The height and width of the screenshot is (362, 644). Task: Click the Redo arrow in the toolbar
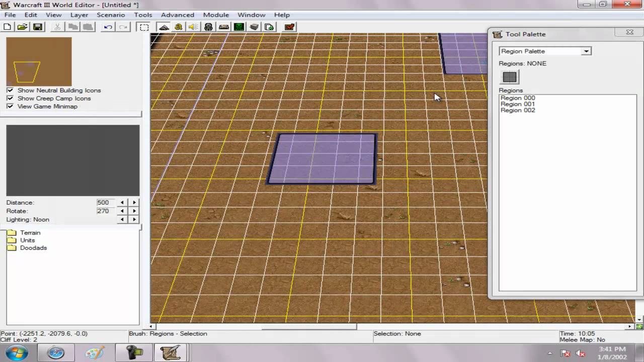coord(123,27)
